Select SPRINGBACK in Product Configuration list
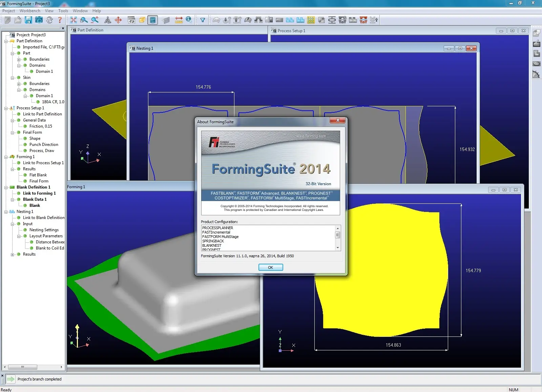 [213, 241]
